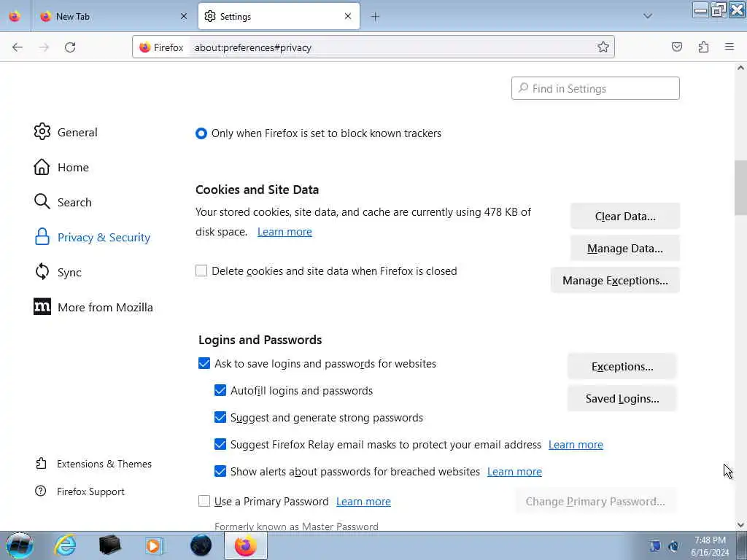747x560 pixels.
Task: Bookmark this page with star icon
Action: [603, 47]
